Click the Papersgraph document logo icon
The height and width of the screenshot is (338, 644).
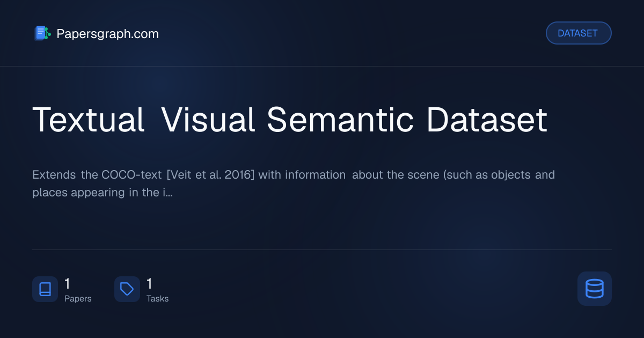(x=42, y=33)
